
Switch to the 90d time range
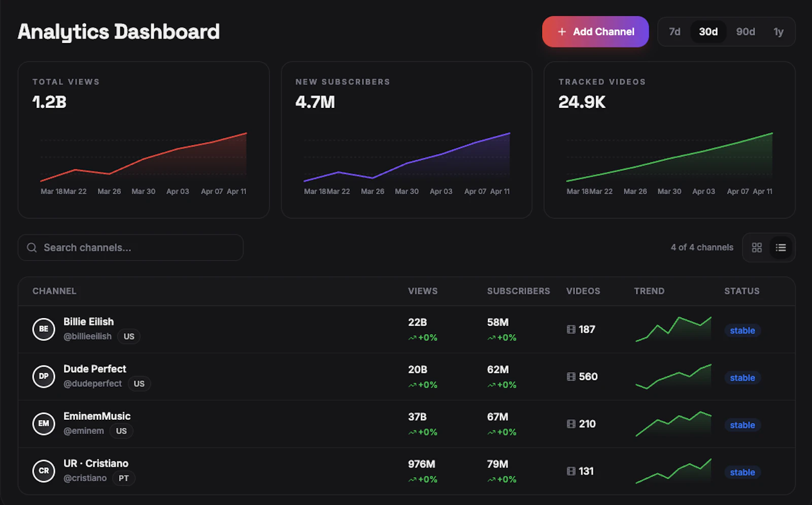pyautogui.click(x=746, y=31)
